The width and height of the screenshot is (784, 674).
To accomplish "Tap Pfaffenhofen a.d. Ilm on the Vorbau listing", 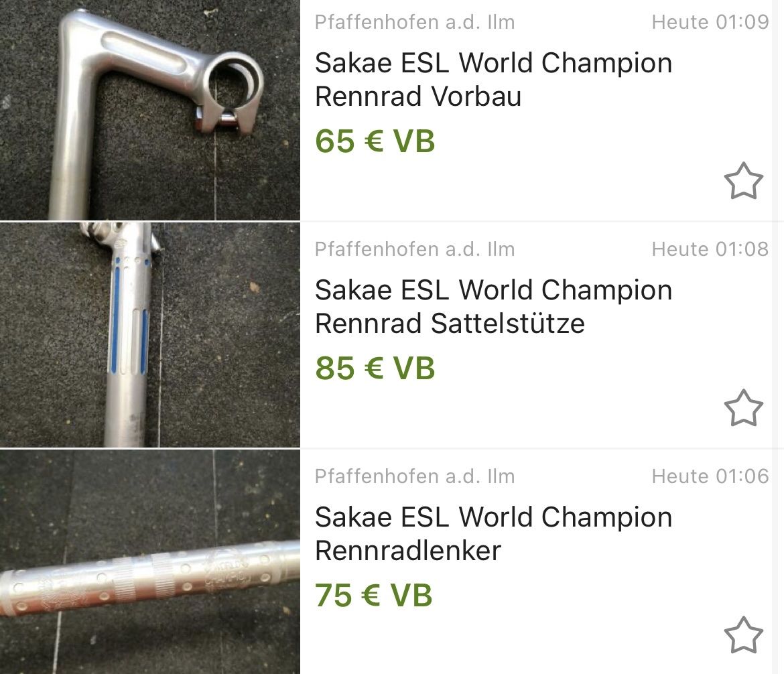I will pyautogui.click(x=415, y=22).
